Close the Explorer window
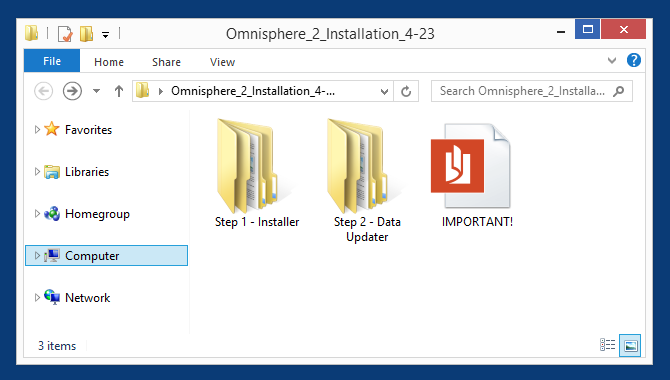670x380 pixels. pyautogui.click(x=623, y=29)
